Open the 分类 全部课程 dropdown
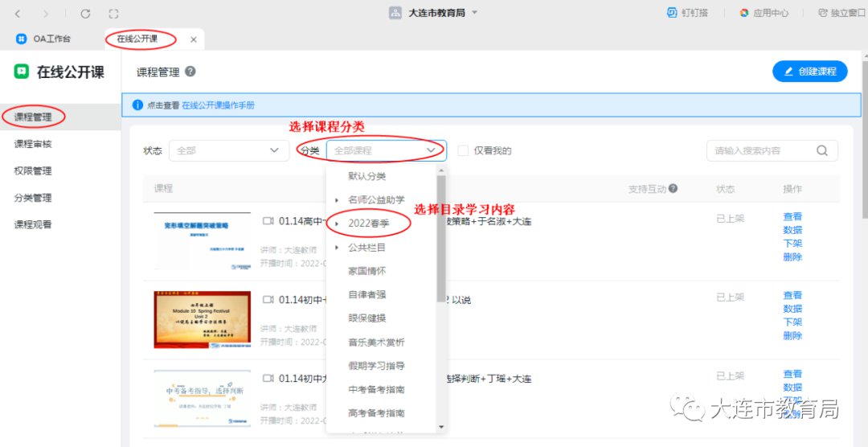 [386, 150]
